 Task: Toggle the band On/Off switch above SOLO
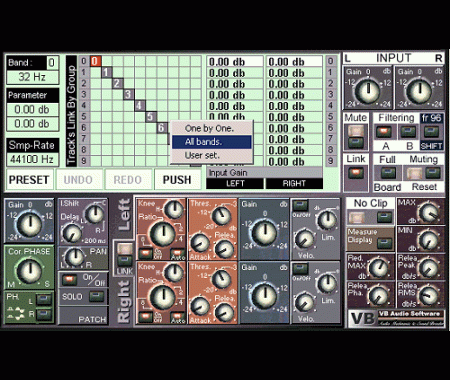70,279
